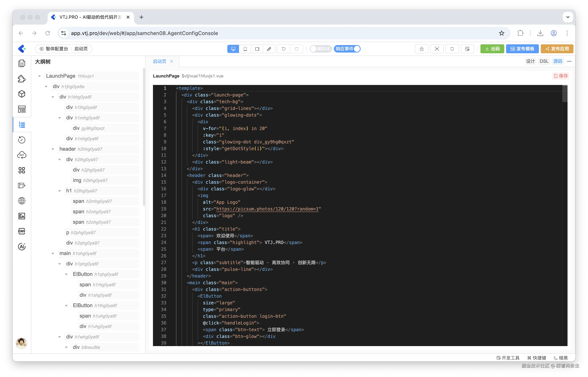Click the lock icon in top toolbar
The height and width of the screenshot is (377, 588).
[421, 49]
